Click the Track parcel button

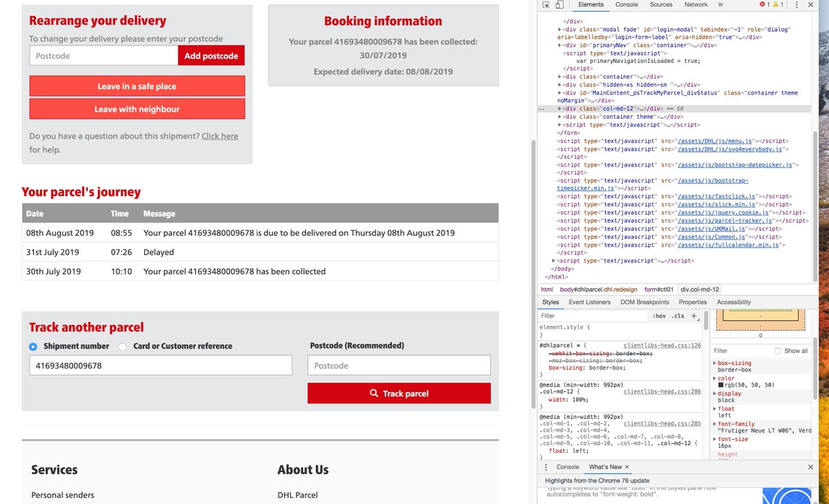click(399, 394)
